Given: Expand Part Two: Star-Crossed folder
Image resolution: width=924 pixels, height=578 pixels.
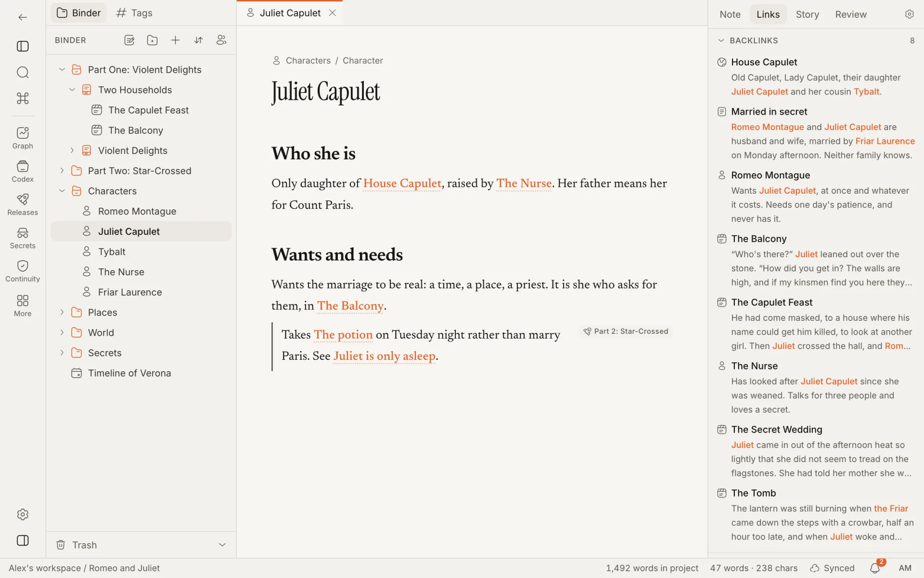Looking at the screenshot, I should (62, 171).
